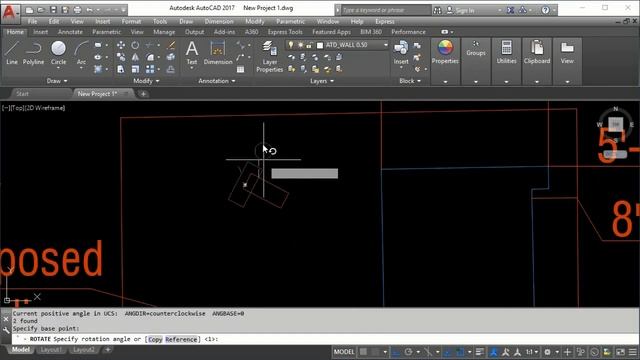The image size is (640, 360).
Task: Select the Arc tool
Action: [x=81, y=53]
